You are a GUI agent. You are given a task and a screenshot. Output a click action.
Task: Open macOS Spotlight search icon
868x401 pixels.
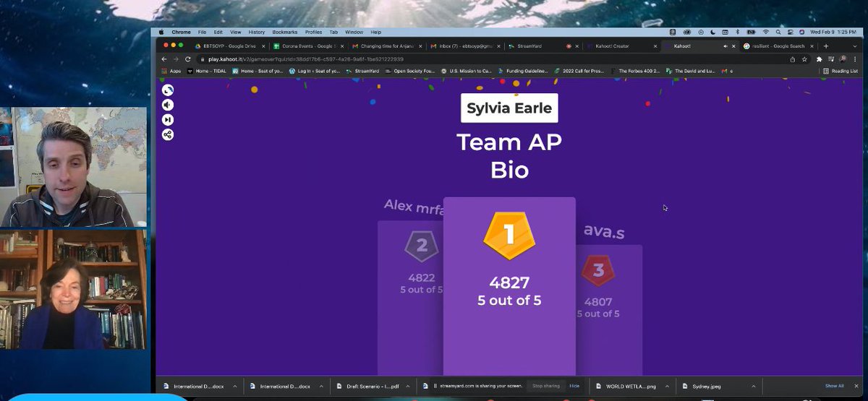point(778,33)
